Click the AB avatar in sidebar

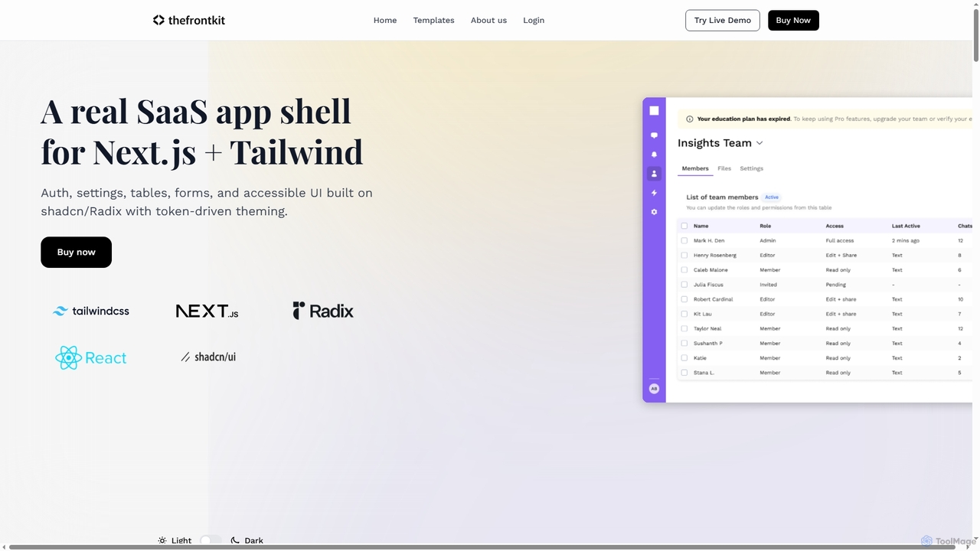point(654,389)
